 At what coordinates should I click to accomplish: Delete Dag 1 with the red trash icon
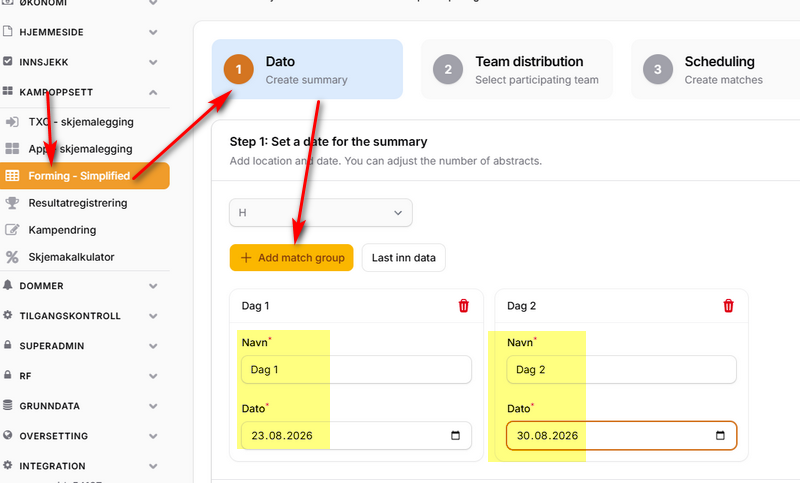[x=463, y=306]
